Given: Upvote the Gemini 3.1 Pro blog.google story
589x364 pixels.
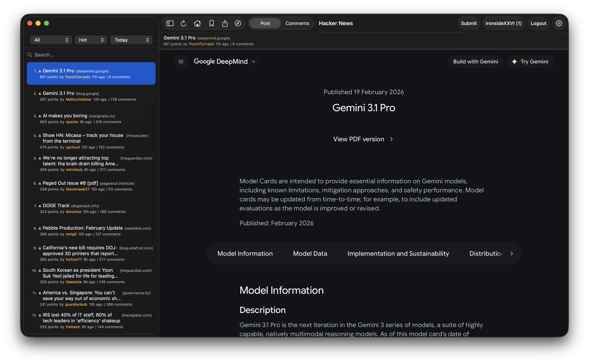Looking at the screenshot, I should pos(40,94).
